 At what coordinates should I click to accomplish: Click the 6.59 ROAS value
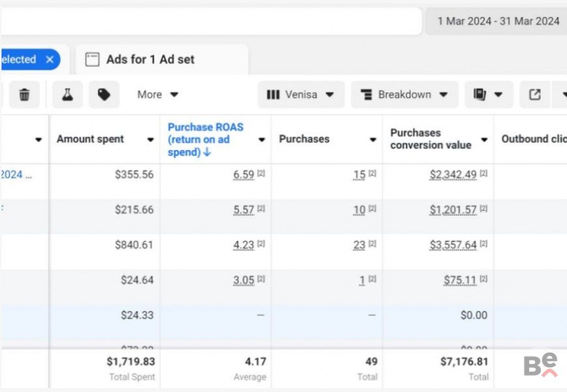[x=243, y=174]
